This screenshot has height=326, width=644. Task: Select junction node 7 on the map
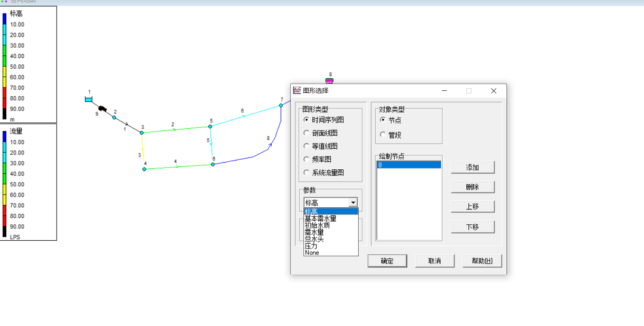pyautogui.click(x=281, y=104)
